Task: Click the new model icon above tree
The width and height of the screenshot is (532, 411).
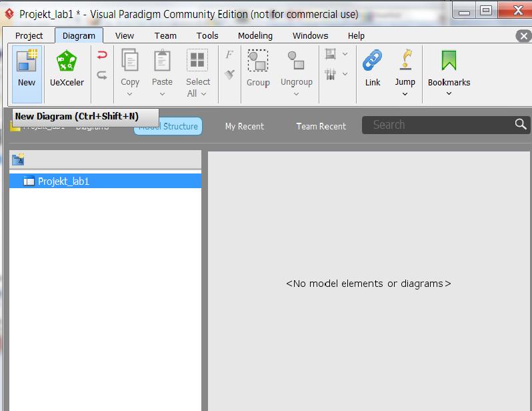Action: (x=18, y=159)
